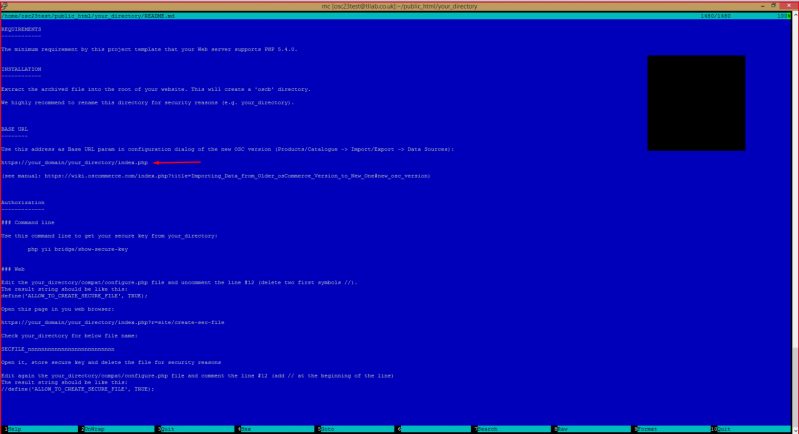Click the wiki.oscommerce.com manual link
The image size is (799, 434).
pyautogui.click(x=240, y=175)
